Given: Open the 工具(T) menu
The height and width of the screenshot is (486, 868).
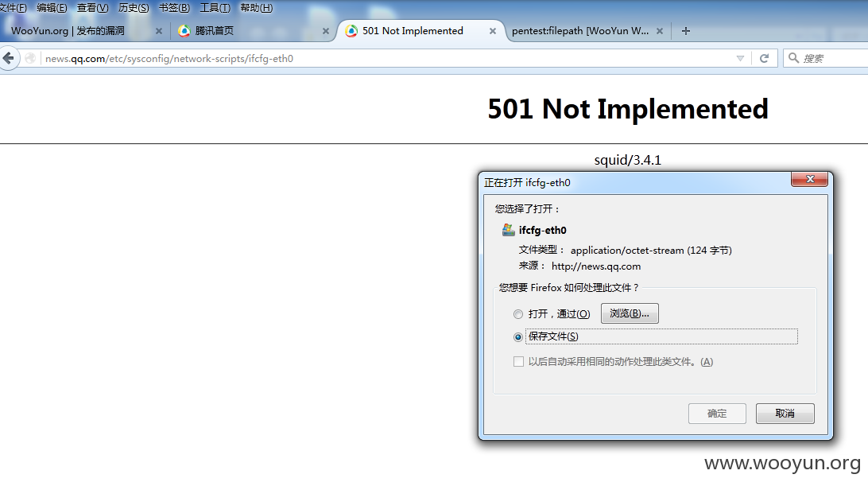Looking at the screenshot, I should 215,8.
